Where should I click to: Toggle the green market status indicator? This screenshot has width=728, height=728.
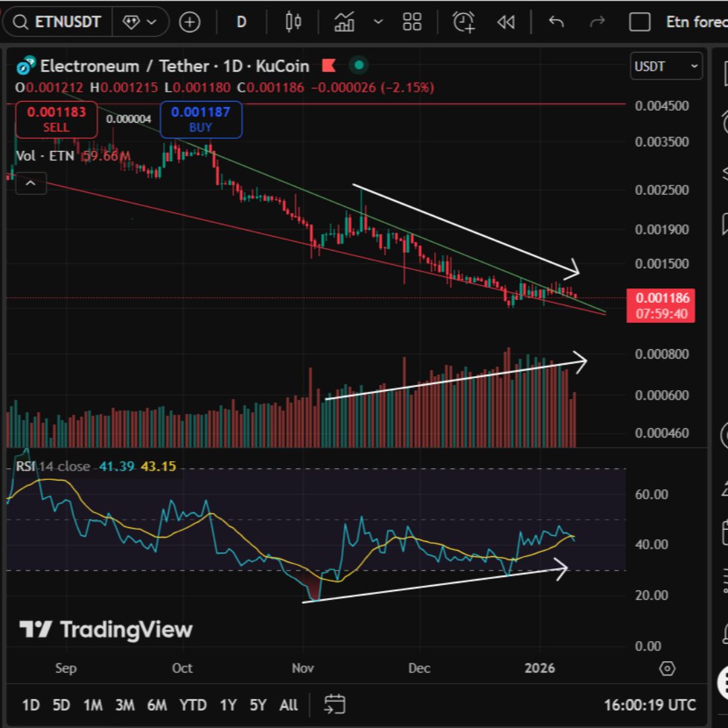pos(359,66)
